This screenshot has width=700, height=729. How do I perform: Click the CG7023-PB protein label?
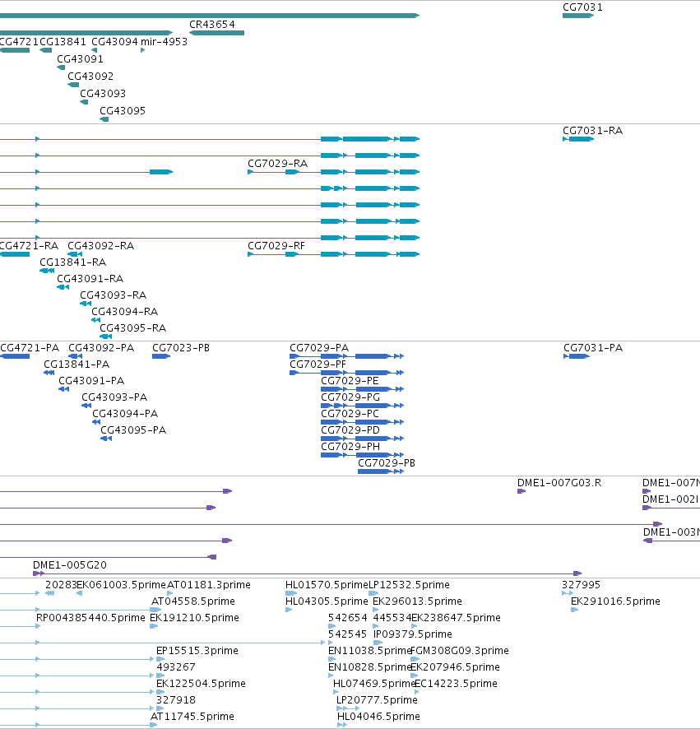181,348
